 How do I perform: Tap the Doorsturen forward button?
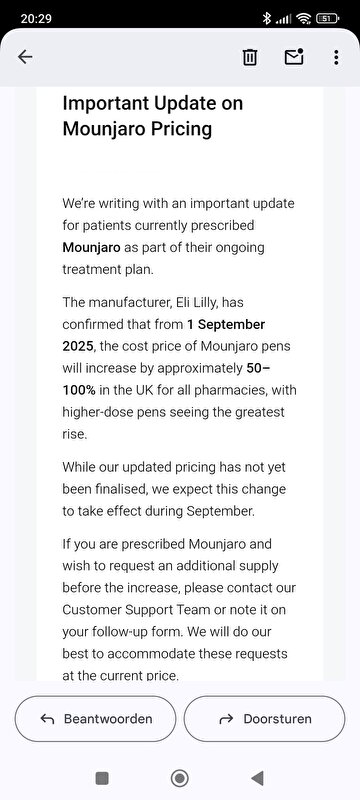[264, 719]
